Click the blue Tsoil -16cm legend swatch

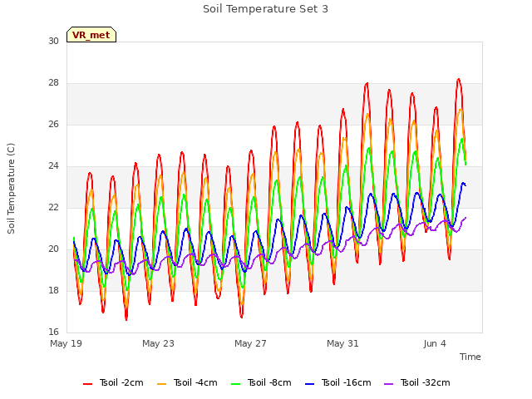pyautogui.click(x=309, y=384)
